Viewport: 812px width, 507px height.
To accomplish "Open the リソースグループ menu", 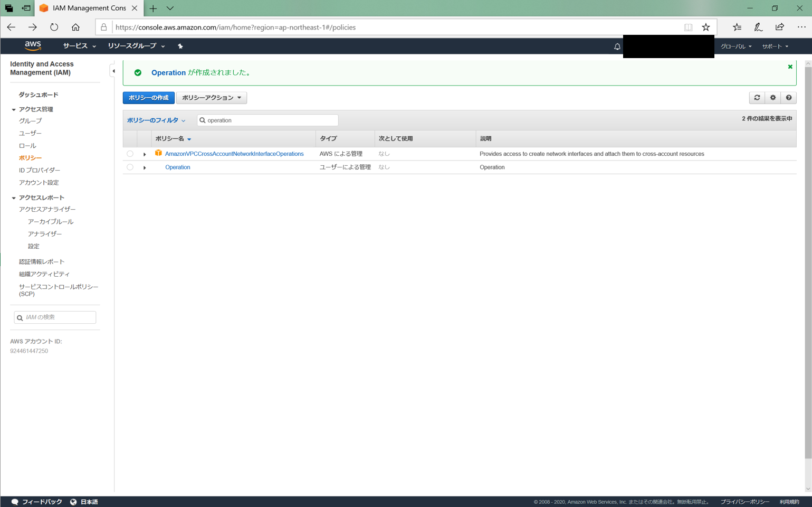I will (136, 46).
